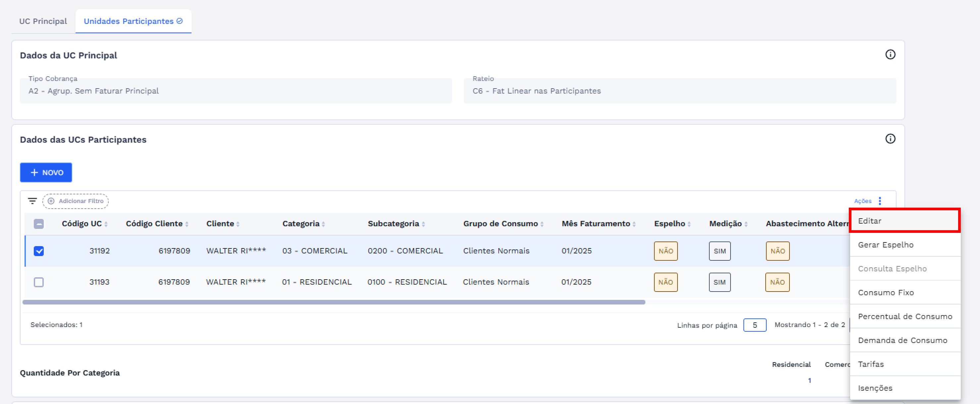Sort by Espelho column arrows
The height and width of the screenshot is (404, 980).
click(x=689, y=224)
